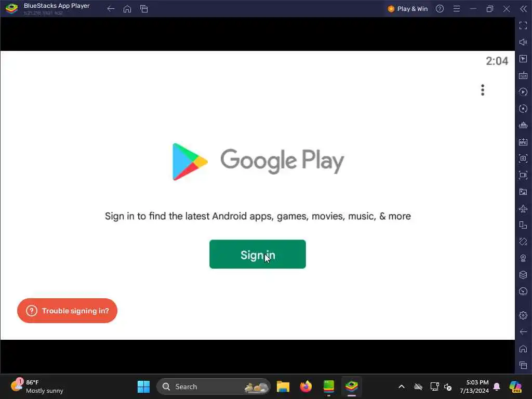This screenshot has height=399, width=532.
Task: Click the shake device icon in the sidebar
Action: pyautogui.click(x=523, y=242)
